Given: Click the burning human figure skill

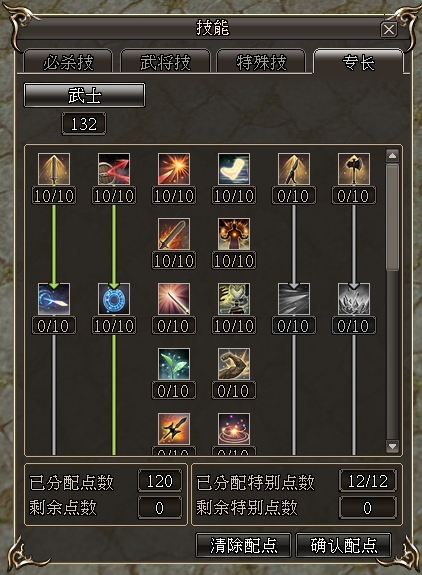Looking at the screenshot, I should tap(234, 234).
